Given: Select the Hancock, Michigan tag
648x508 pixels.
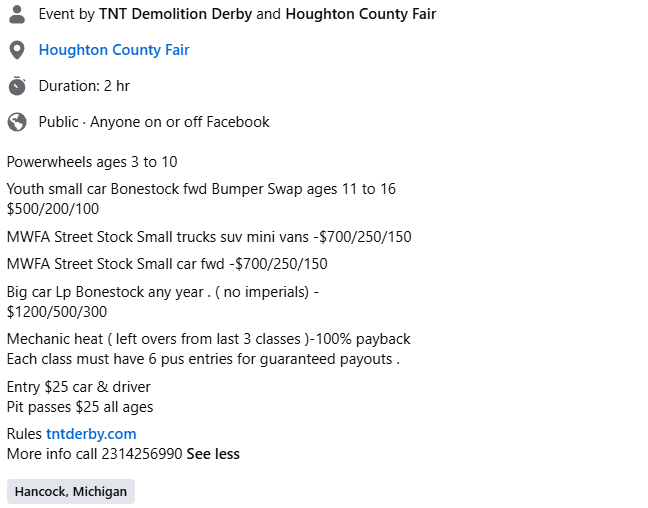Looking at the screenshot, I should coord(71,491).
